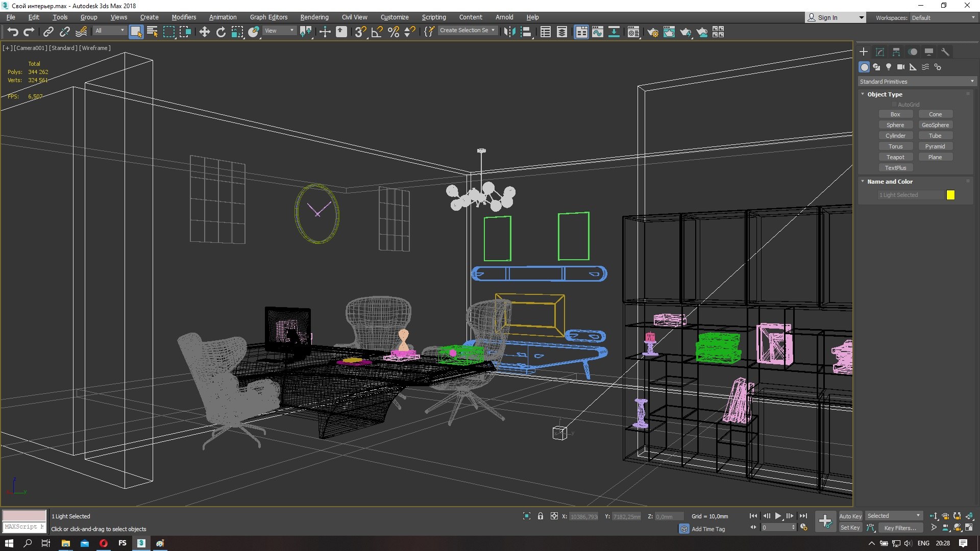This screenshot has height=551, width=980.
Task: Toggle 3D Snaps
Action: click(360, 32)
